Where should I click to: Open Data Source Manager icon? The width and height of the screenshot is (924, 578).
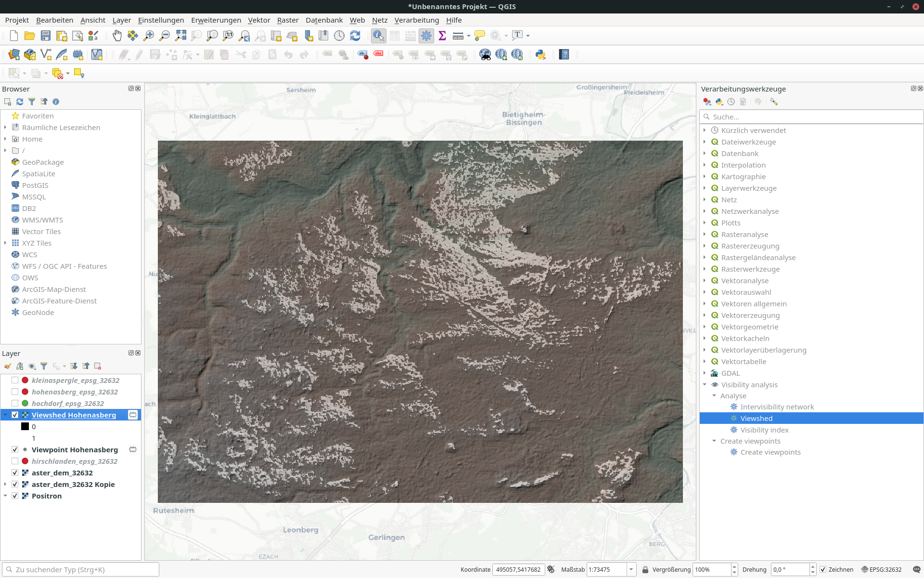coord(14,54)
